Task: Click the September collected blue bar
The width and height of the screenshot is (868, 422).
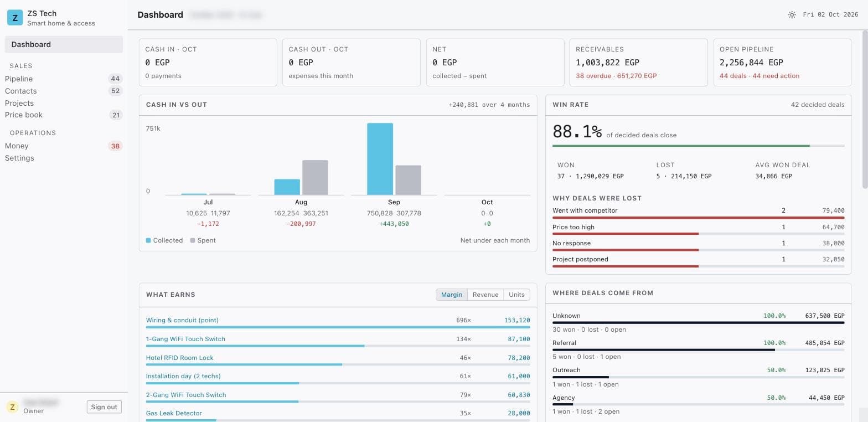Action: (x=380, y=159)
